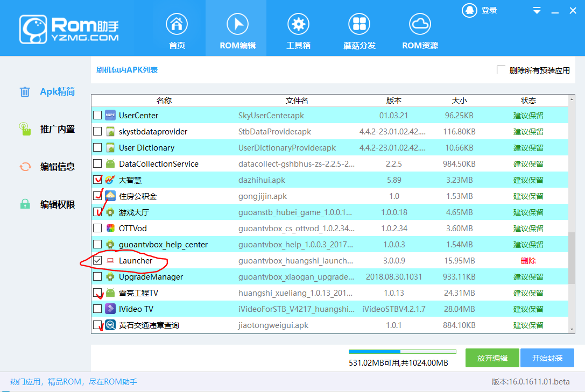Viewport: 585px width, 392px height.
Task: Check the UserCenter row checkbox
Action: pos(97,115)
